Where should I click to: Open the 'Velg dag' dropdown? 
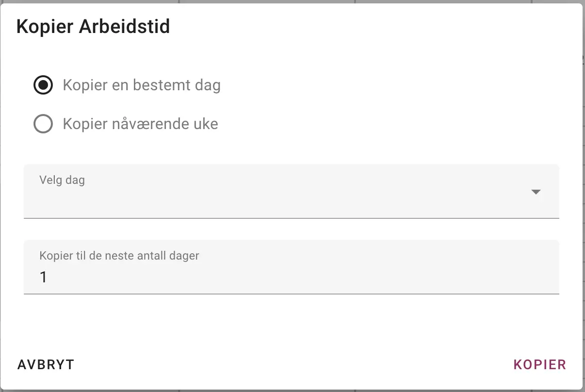(291, 192)
